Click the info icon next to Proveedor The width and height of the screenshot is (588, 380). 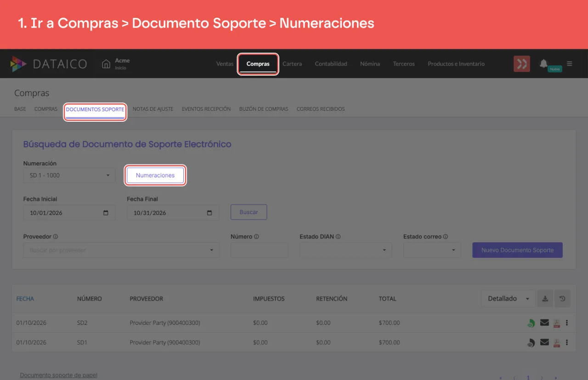(55, 237)
